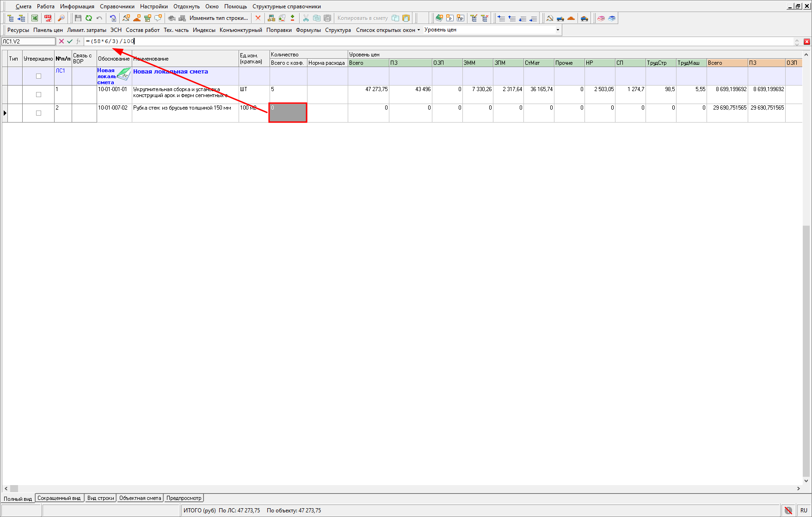Click the green refresh arrows icon
This screenshot has width=812, height=517.
(88, 18)
